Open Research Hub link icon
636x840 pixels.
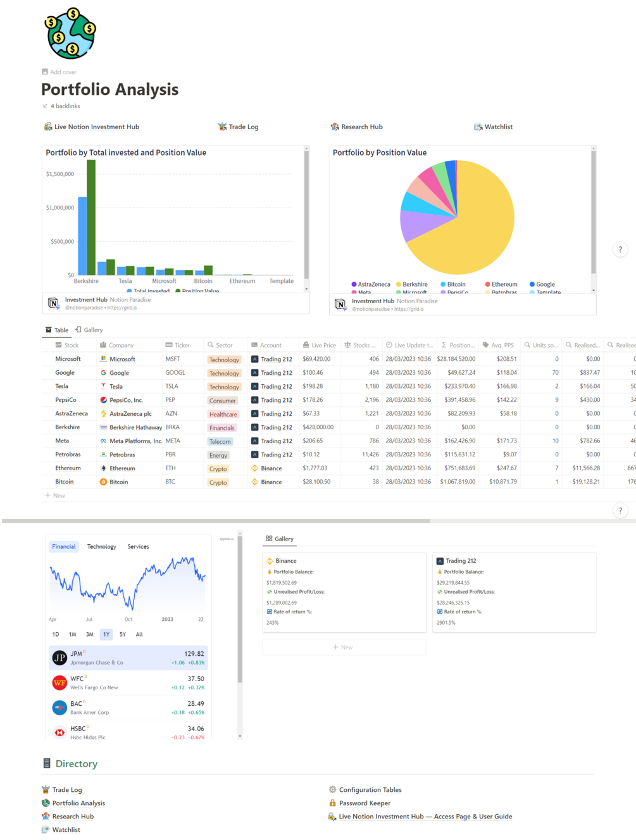tap(335, 127)
